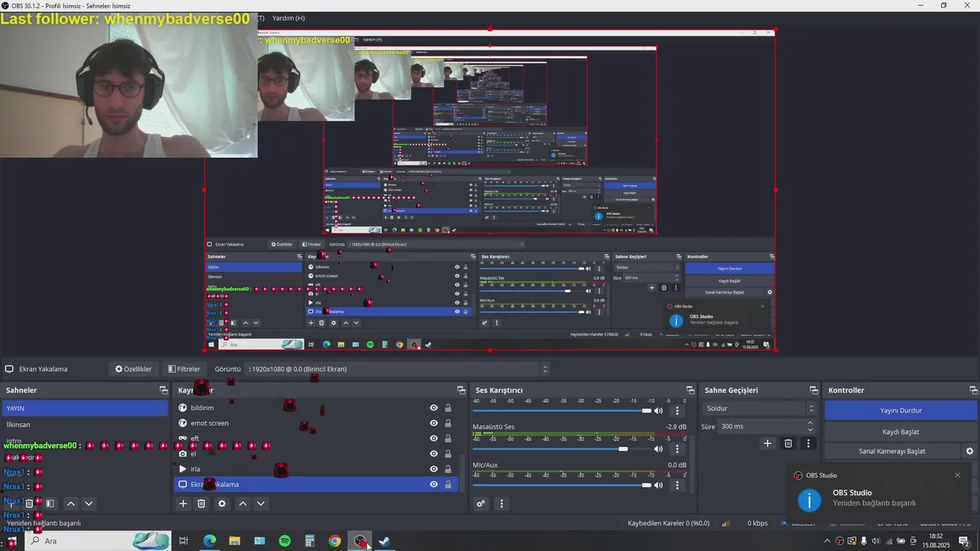Open scene filters icon in Sahneler toolbar
The width and height of the screenshot is (980, 551).
50,504
